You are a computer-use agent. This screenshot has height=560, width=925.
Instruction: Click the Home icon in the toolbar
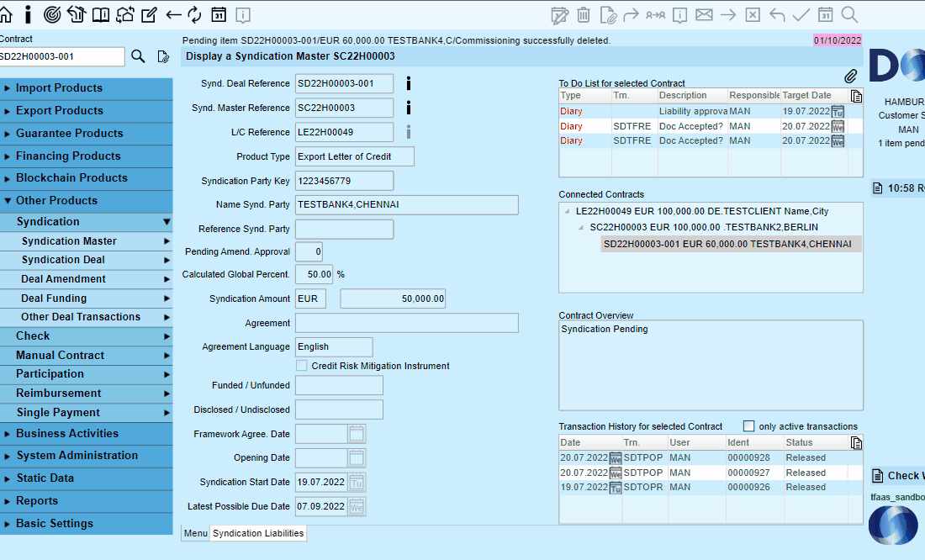(x=5, y=14)
